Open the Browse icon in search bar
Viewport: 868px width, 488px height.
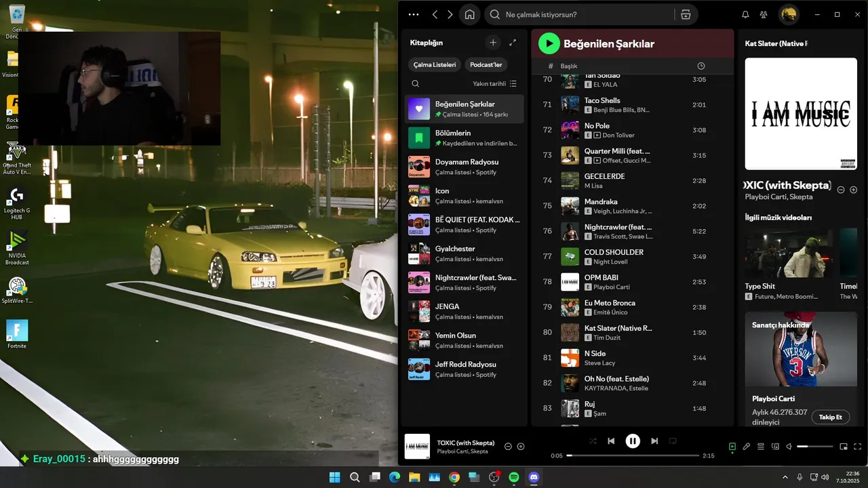[686, 14]
